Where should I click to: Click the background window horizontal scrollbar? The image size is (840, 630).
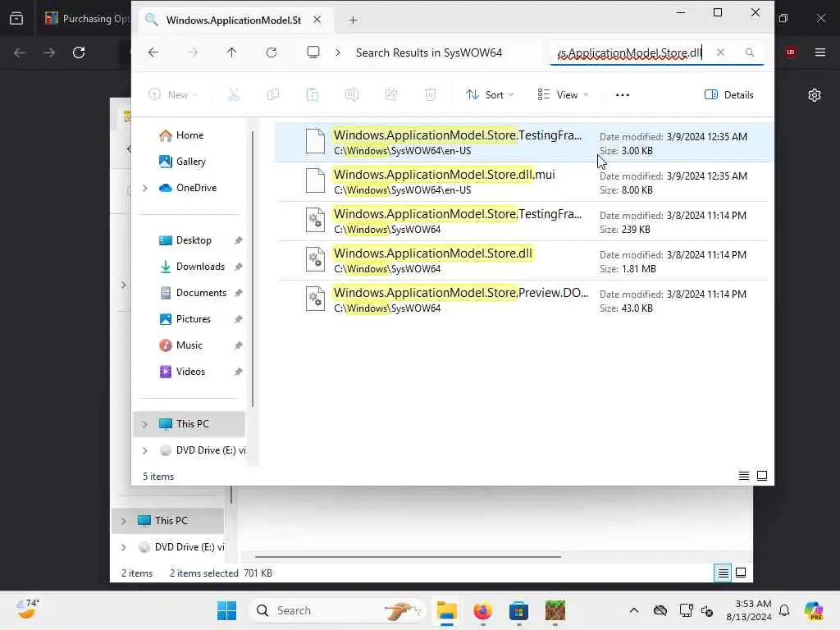click(408, 557)
